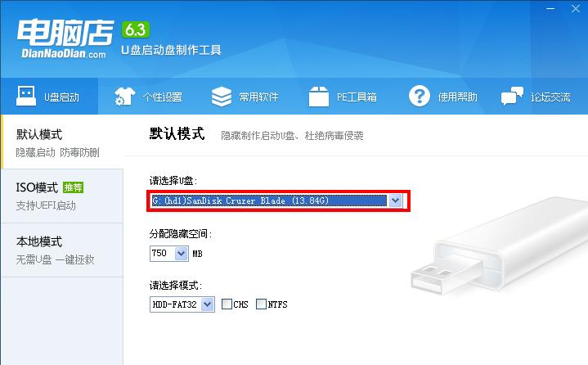Image resolution: width=588 pixels, height=365 pixels.
Task: Select the 默认模式 sidebar tab
Action: 62,142
